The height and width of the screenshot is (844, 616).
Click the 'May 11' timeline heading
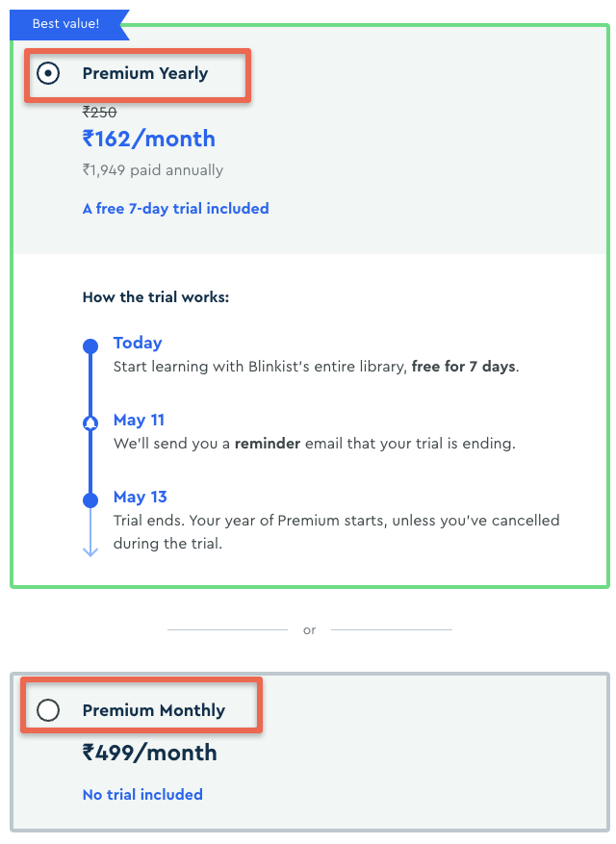(x=139, y=420)
